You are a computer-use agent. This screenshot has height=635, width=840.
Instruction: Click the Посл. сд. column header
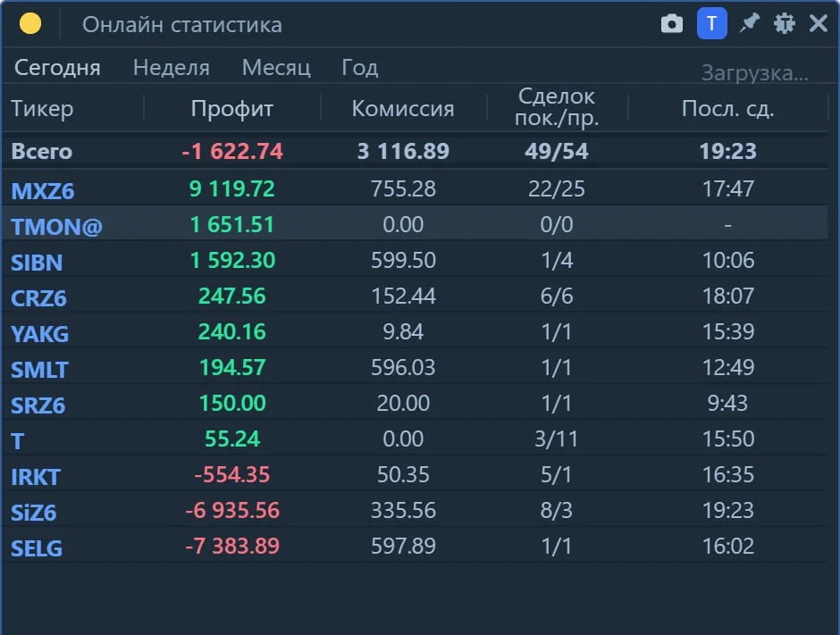pyautogui.click(x=727, y=109)
